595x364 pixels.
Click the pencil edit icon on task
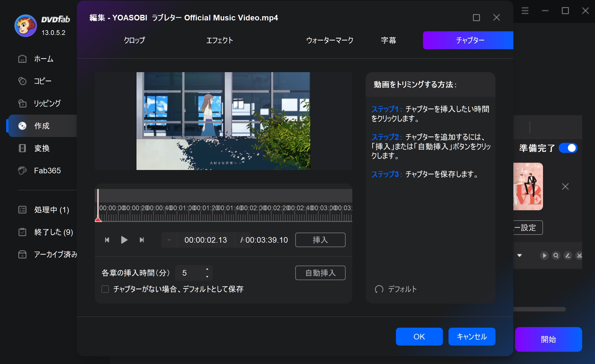pos(568,255)
